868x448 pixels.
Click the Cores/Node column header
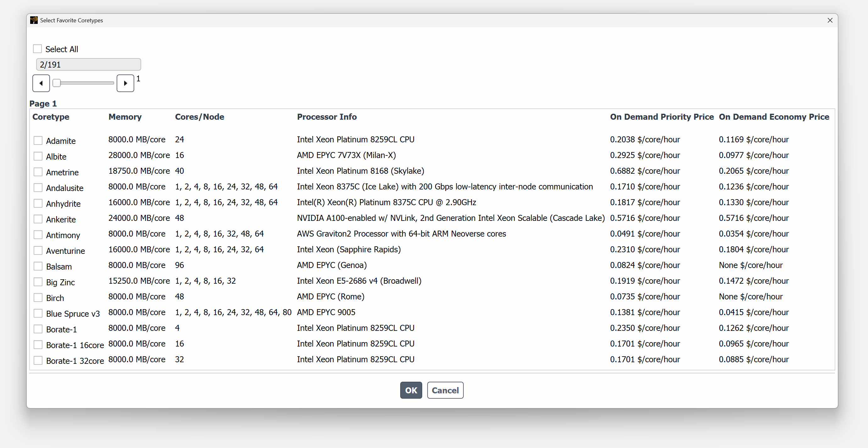pyautogui.click(x=200, y=117)
